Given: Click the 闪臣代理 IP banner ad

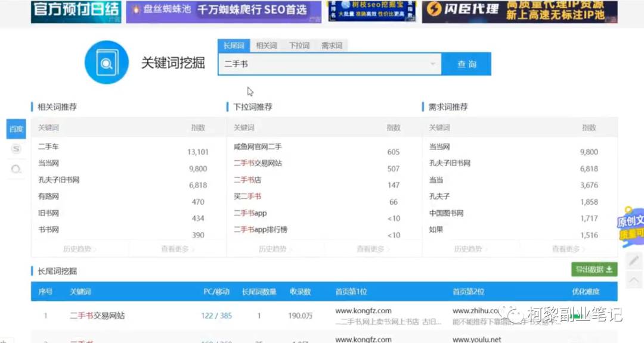Looking at the screenshot, I should click(x=519, y=11).
